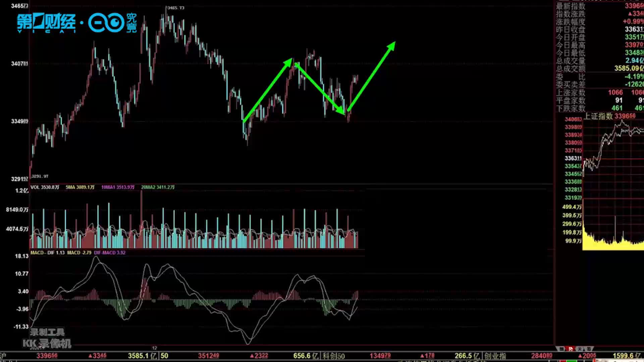
Task: Click the 第一财经 logo watermark
Action: coord(46,23)
